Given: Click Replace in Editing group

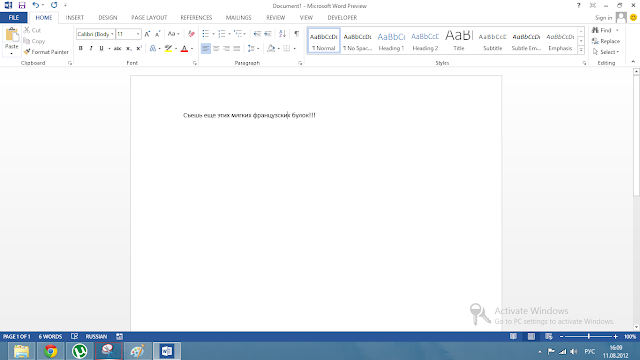Looking at the screenshot, I should pos(606,41).
